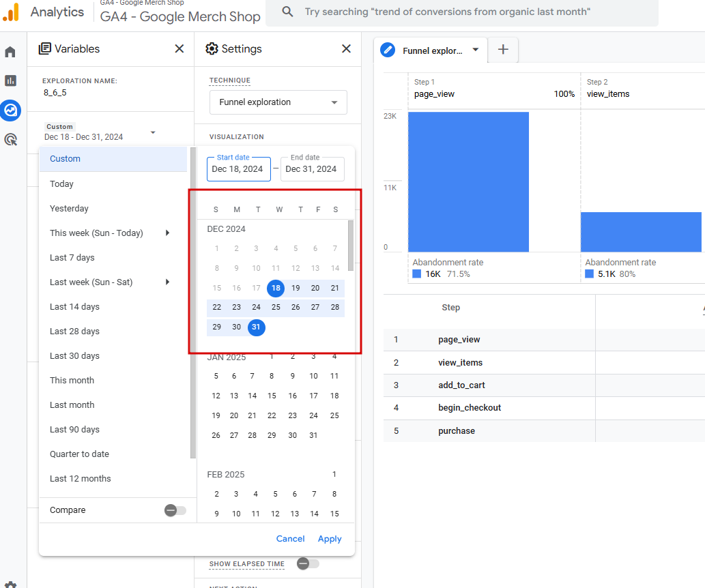Click the date preset list scrollbar
Viewport: 705px width, 588px height.
(x=193, y=303)
